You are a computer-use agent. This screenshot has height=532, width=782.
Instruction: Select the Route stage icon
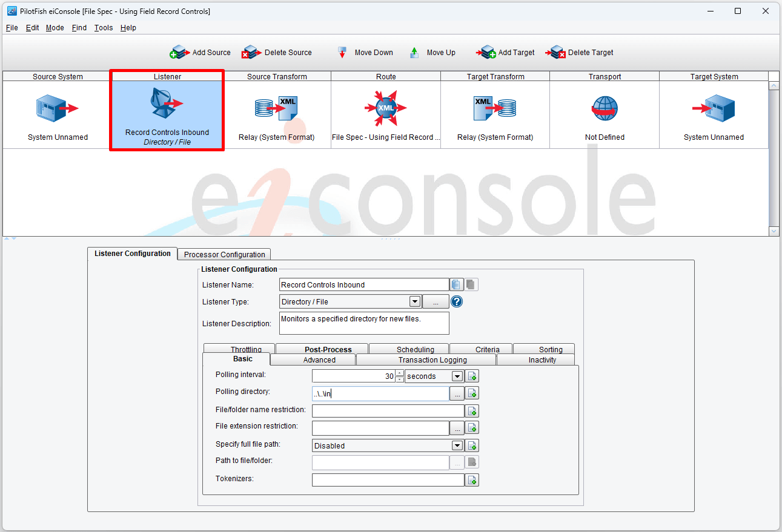386,108
